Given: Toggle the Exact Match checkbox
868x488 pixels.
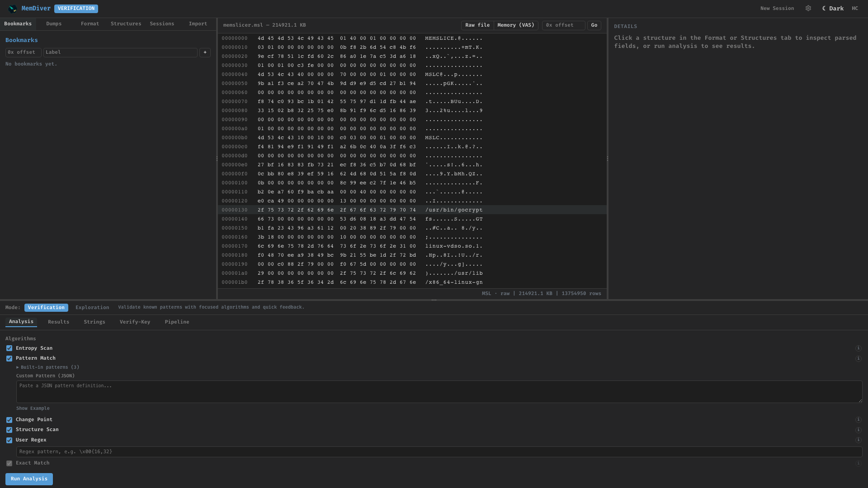Looking at the screenshot, I should coord(9,464).
